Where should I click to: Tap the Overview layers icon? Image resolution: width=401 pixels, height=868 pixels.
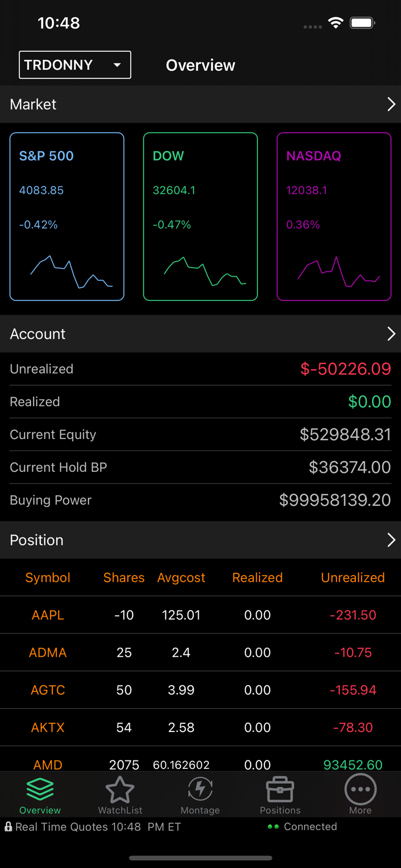click(40, 789)
